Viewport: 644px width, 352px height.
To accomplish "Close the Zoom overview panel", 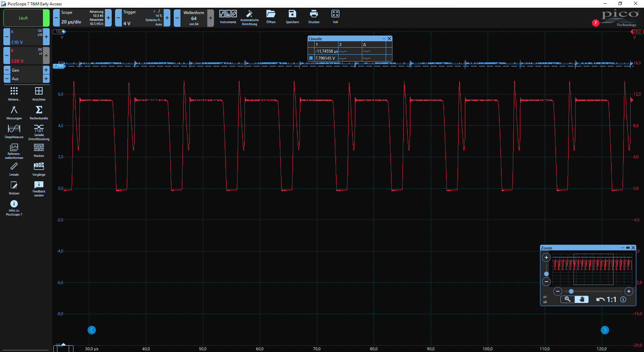I will point(633,248).
